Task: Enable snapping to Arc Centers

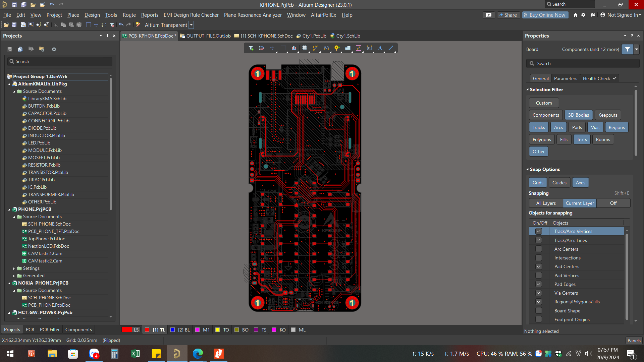Action: coord(539,249)
